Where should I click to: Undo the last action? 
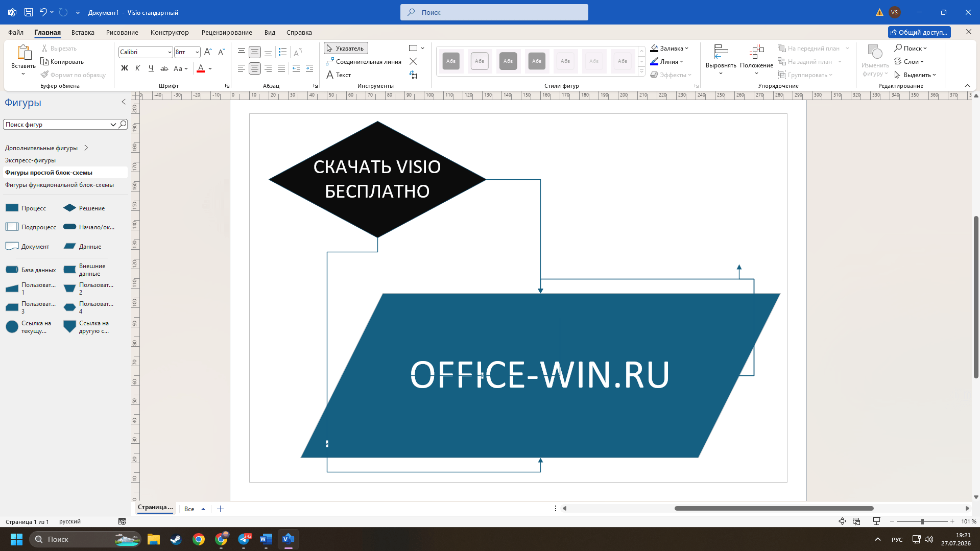tap(43, 12)
